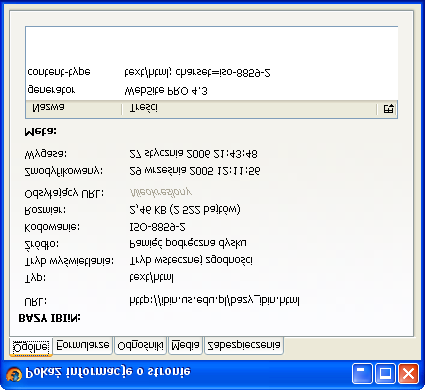Click the Firefox icon in title bar

click(x=14, y=374)
